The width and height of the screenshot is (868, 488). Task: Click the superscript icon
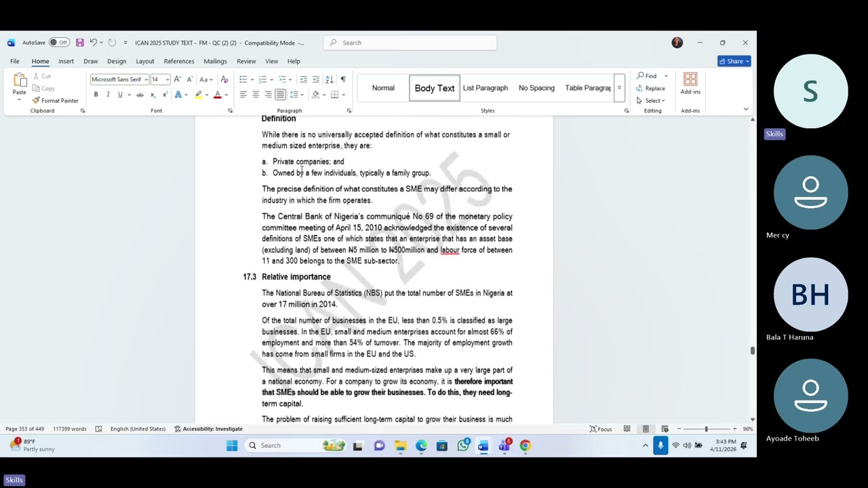[165, 95]
